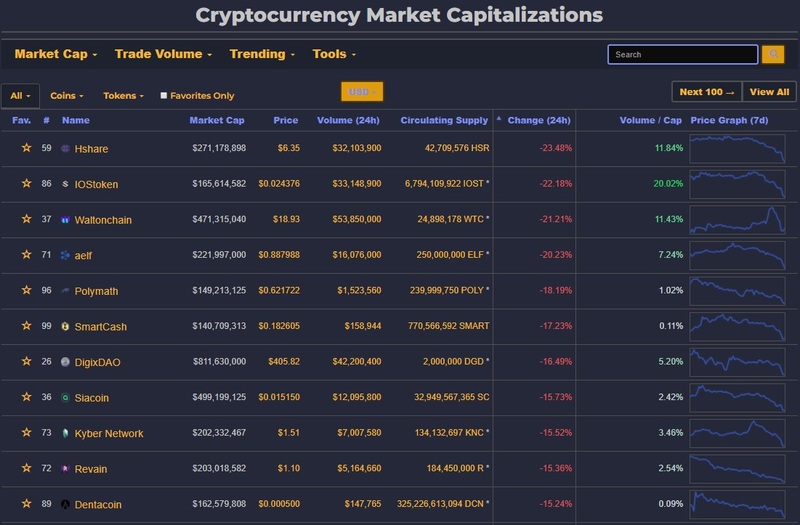Open the IOStoken name link
Image resolution: width=800 pixels, height=525 pixels.
point(96,184)
